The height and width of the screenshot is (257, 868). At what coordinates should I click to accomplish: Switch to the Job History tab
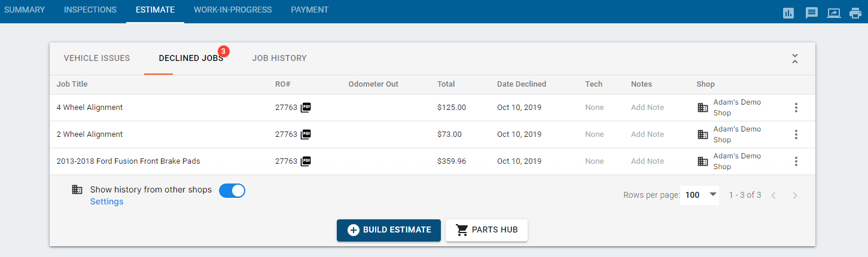pyautogui.click(x=279, y=58)
